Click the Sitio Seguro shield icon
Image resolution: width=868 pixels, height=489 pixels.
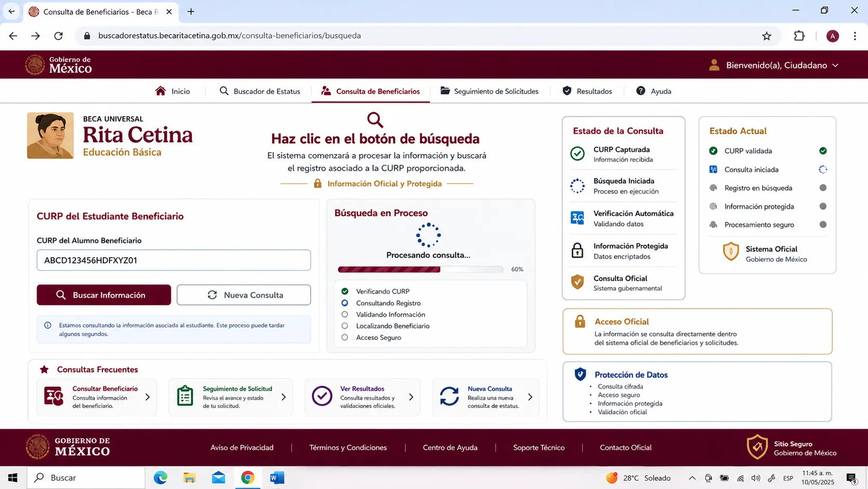(757, 447)
